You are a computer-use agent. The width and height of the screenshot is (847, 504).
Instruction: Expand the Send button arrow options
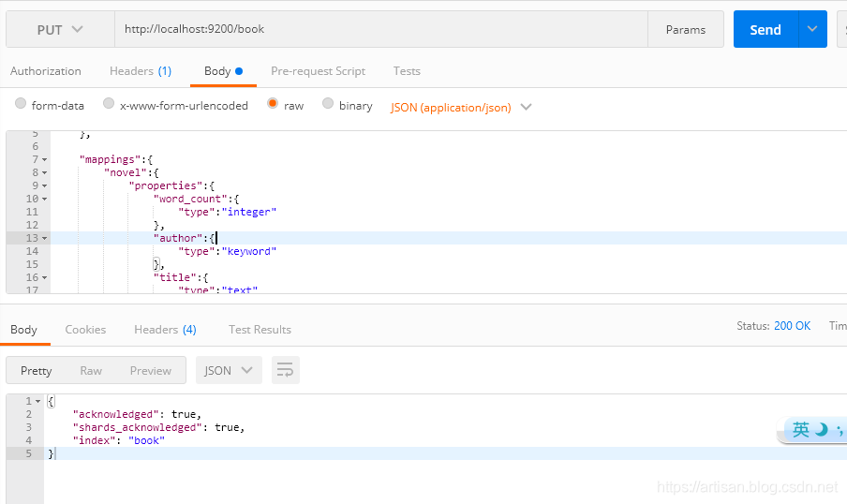click(x=812, y=29)
